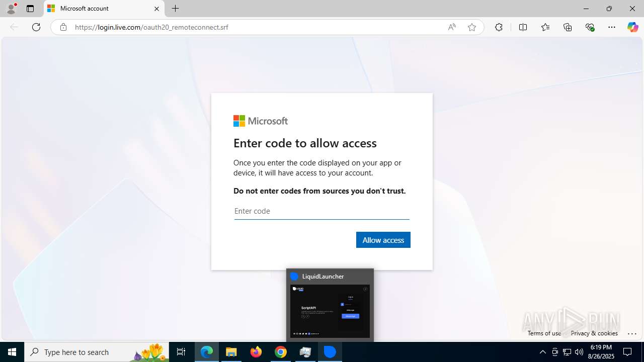The image size is (644, 362).
Task: Open the Extensions puzzle icon
Action: coord(499,27)
